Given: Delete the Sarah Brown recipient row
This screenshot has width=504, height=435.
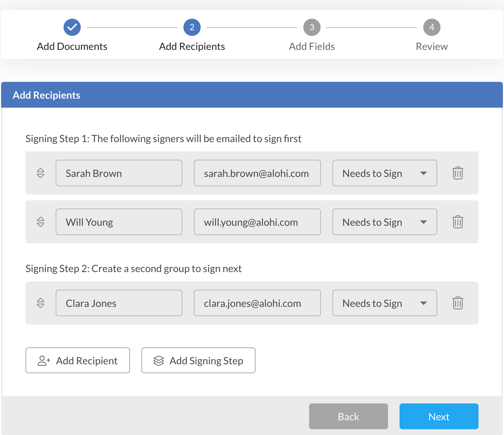Looking at the screenshot, I should click(x=458, y=173).
